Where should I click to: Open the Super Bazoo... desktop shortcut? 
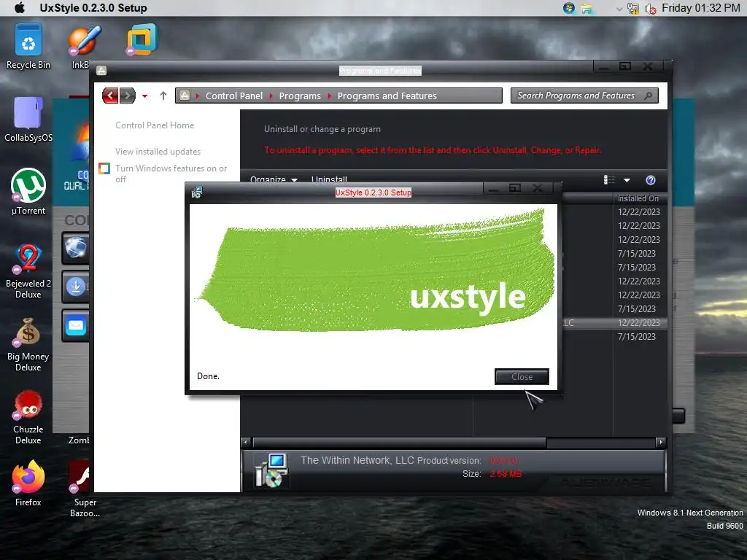coord(83,489)
